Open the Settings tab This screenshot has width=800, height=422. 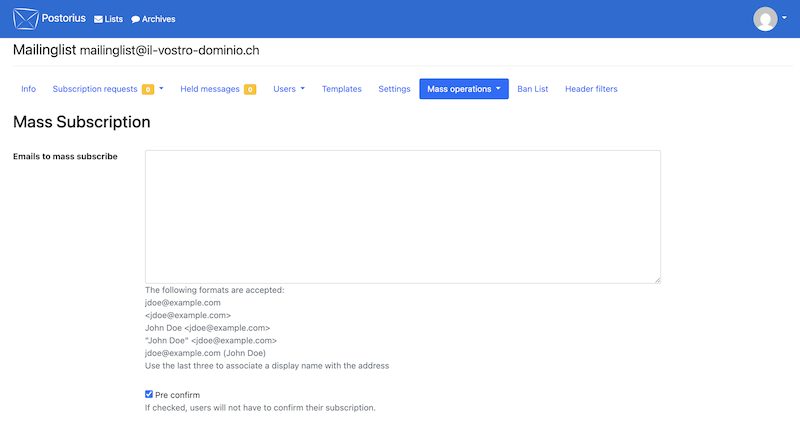point(394,89)
